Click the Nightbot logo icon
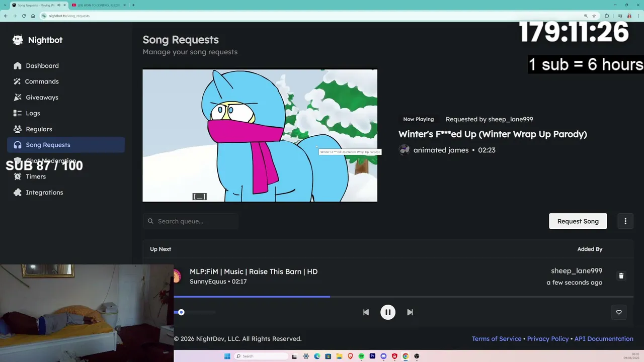The image size is (644, 362). (x=18, y=40)
